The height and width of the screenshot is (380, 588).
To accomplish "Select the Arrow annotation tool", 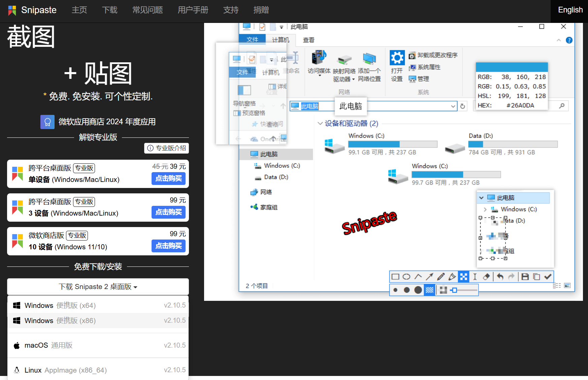I will (x=429, y=277).
